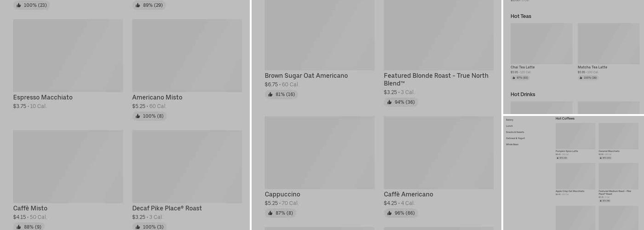Select Snacks & Sweets in sidebar
Image resolution: width=644 pixels, height=230 pixels.
click(515, 132)
